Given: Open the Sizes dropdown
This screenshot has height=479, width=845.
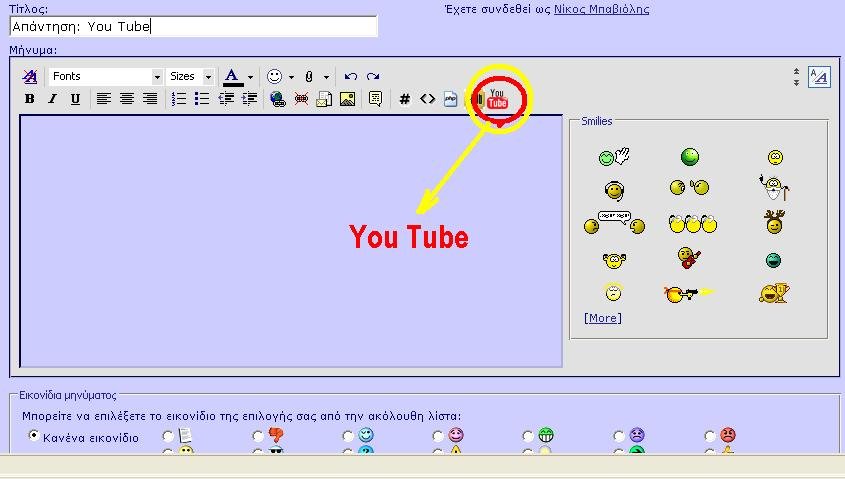Looking at the screenshot, I should pos(190,77).
